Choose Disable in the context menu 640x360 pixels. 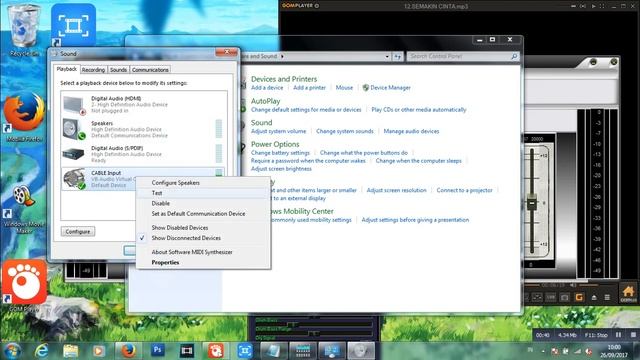point(160,203)
